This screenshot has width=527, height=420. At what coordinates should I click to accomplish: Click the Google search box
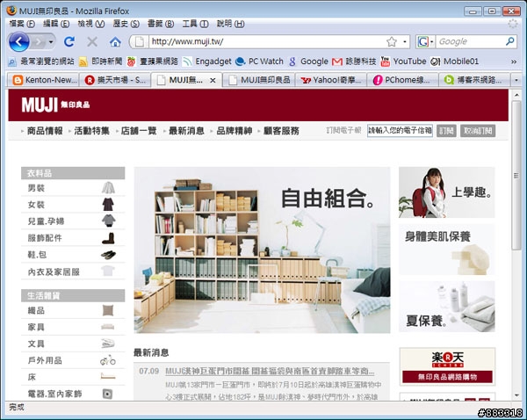click(471, 41)
